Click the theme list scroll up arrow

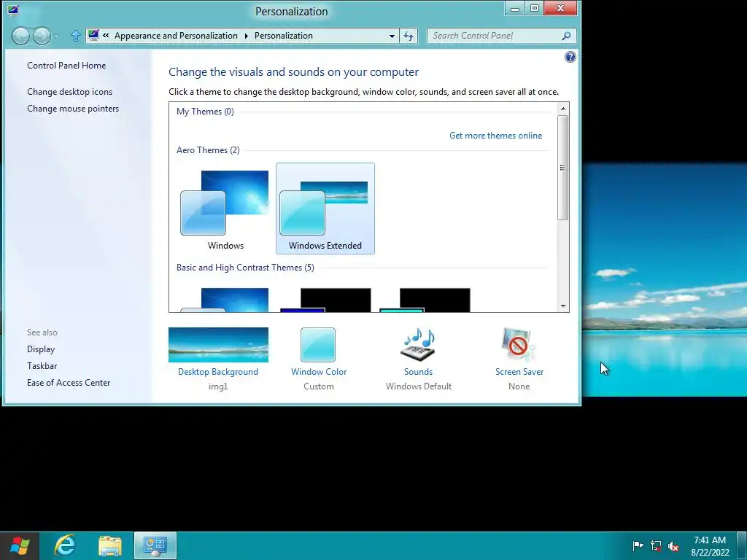tap(563, 109)
